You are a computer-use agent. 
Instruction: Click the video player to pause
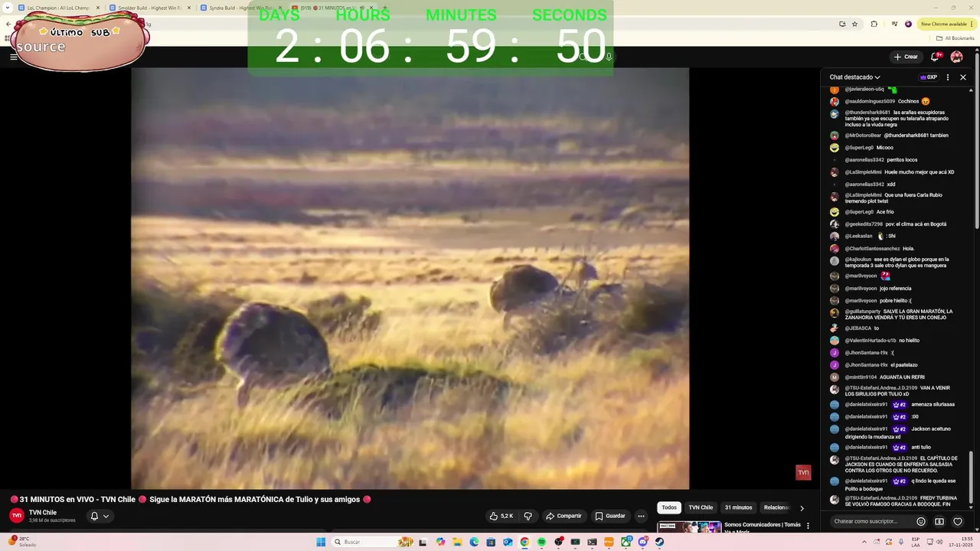410,278
